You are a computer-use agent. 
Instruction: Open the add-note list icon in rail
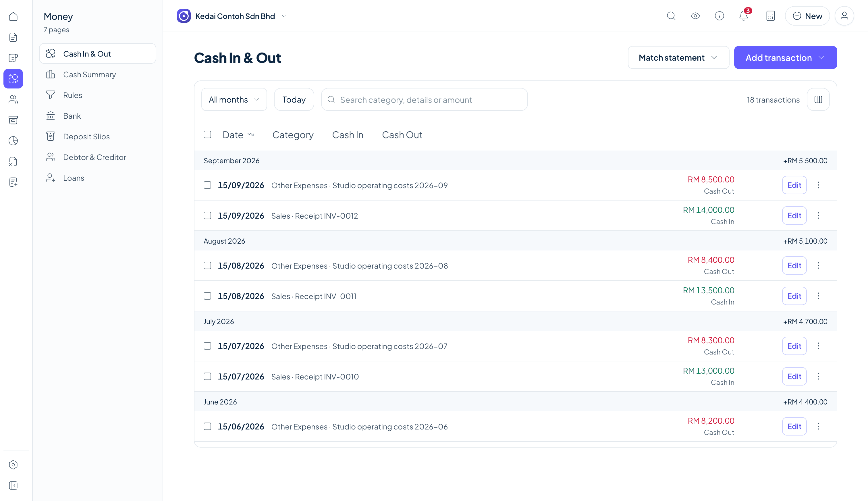point(13,182)
